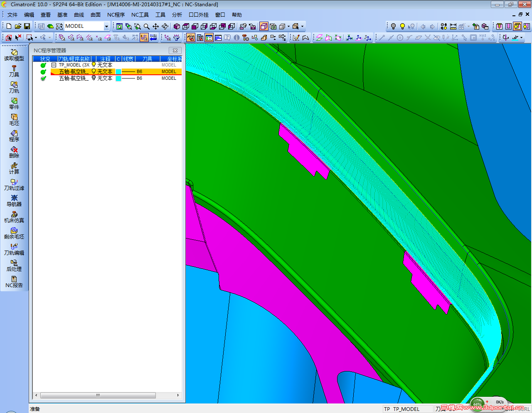532x413 pixels.
Task: Click the 程序 (procedure) sidebar icon
Action: point(14,136)
